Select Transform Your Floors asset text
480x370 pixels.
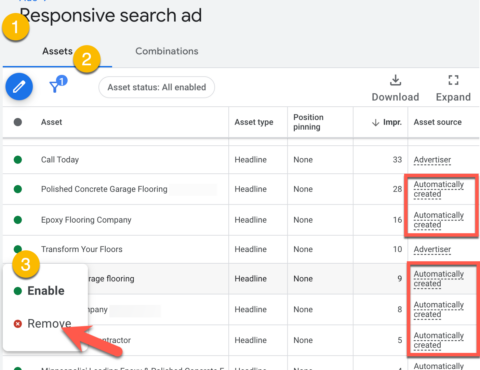[82, 249]
